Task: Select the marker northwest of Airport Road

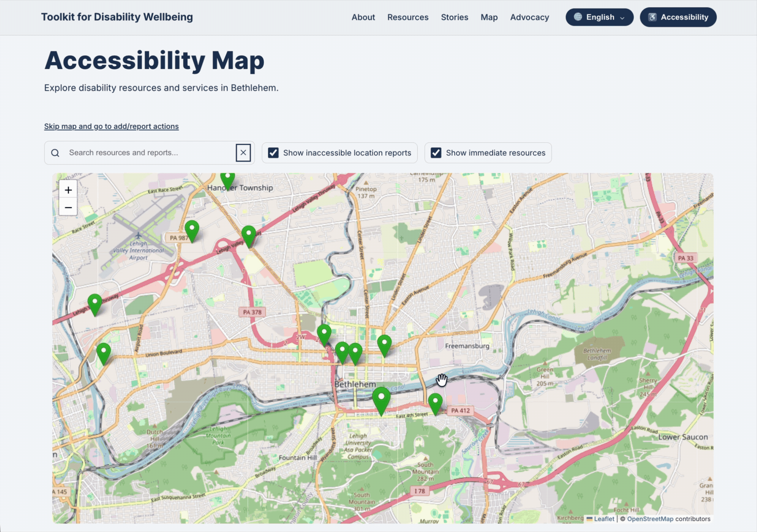Action: point(95,305)
